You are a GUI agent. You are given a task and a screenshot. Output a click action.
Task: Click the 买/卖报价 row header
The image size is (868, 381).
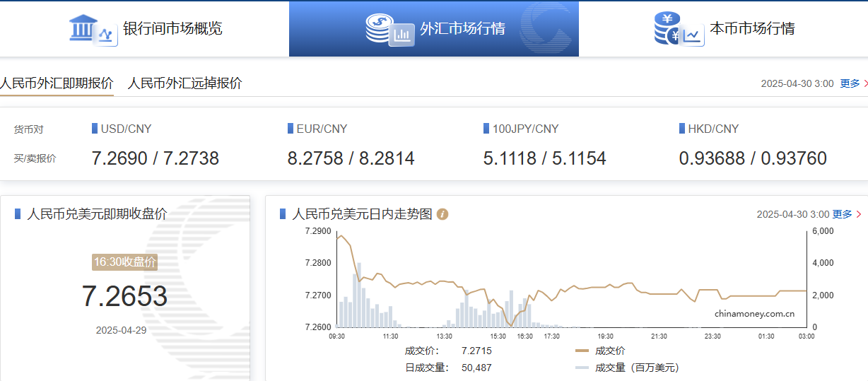point(35,158)
